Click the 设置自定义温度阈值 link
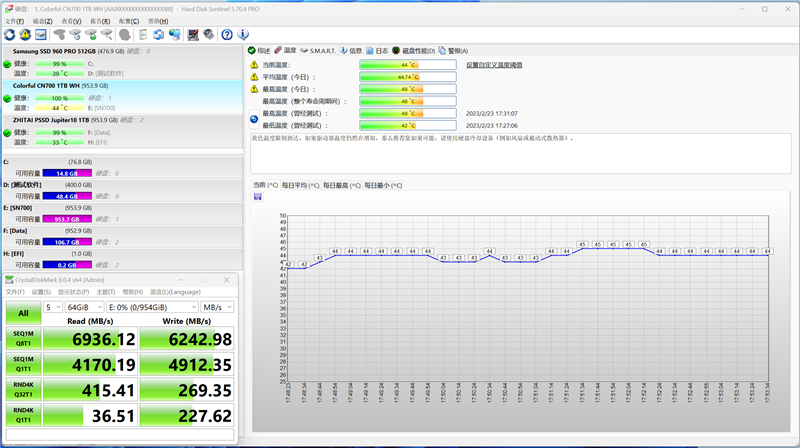 click(x=494, y=65)
